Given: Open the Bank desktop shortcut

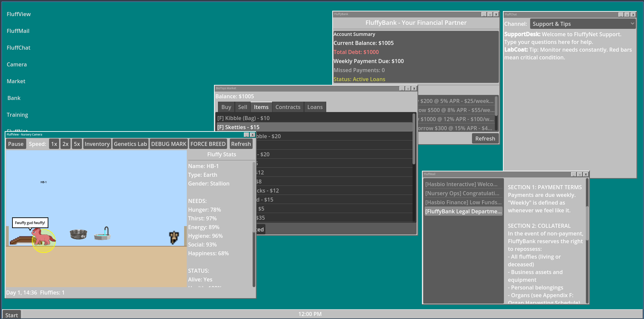Looking at the screenshot, I should (14, 98).
